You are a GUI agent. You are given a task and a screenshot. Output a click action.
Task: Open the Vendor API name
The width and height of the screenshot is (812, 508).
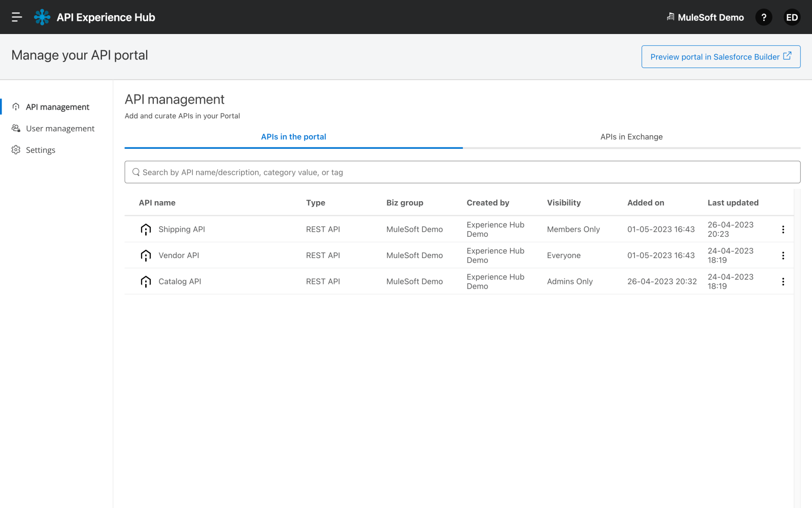(x=179, y=256)
